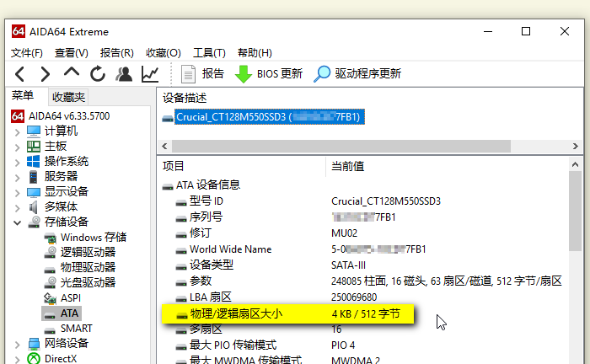Select the 操作系统 Windows logo icon
Image resolution: width=590 pixels, height=364 pixels.
(33, 161)
